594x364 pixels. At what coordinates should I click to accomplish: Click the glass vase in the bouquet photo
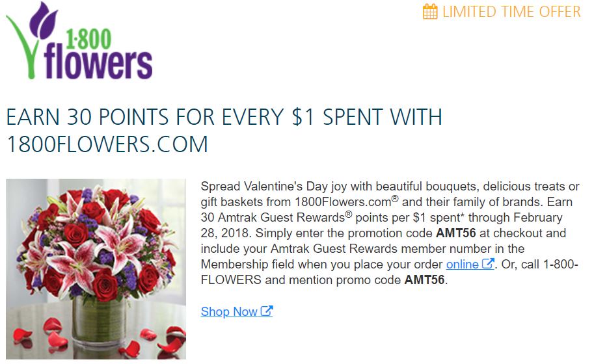[x=98, y=320]
